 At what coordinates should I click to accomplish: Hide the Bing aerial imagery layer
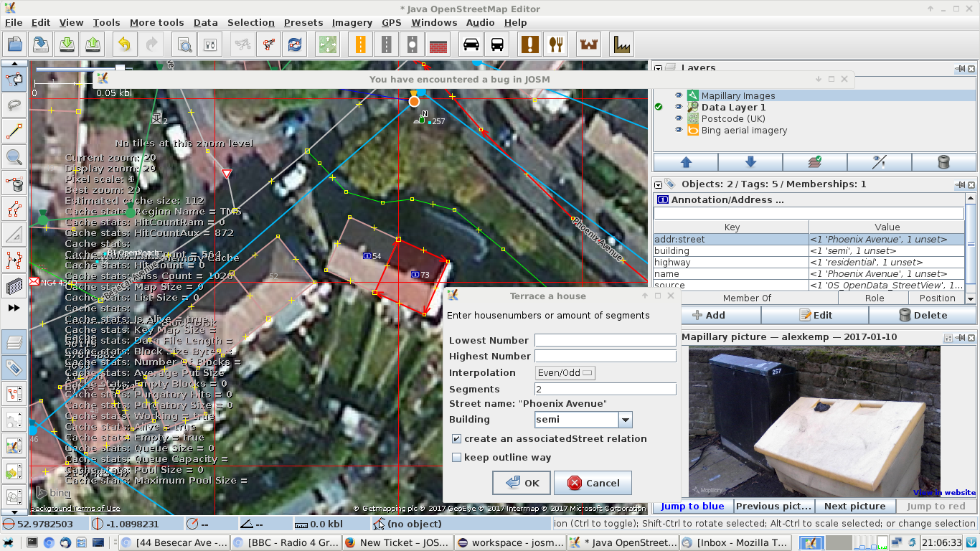678,131
